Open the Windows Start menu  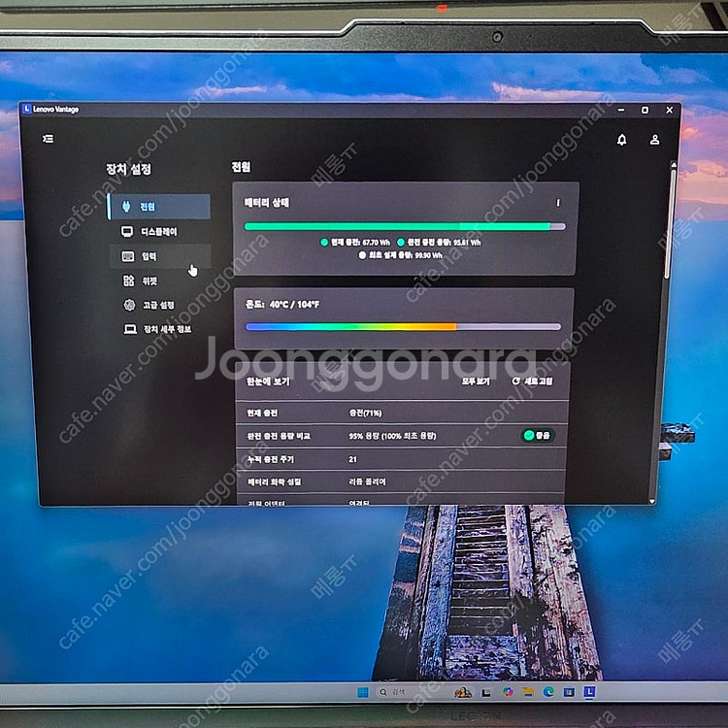[364, 692]
